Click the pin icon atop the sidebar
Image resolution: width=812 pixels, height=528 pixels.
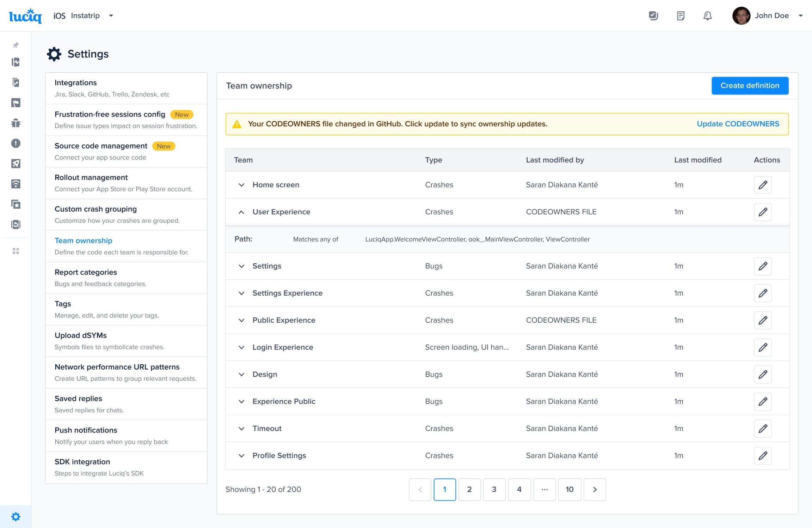16,45
